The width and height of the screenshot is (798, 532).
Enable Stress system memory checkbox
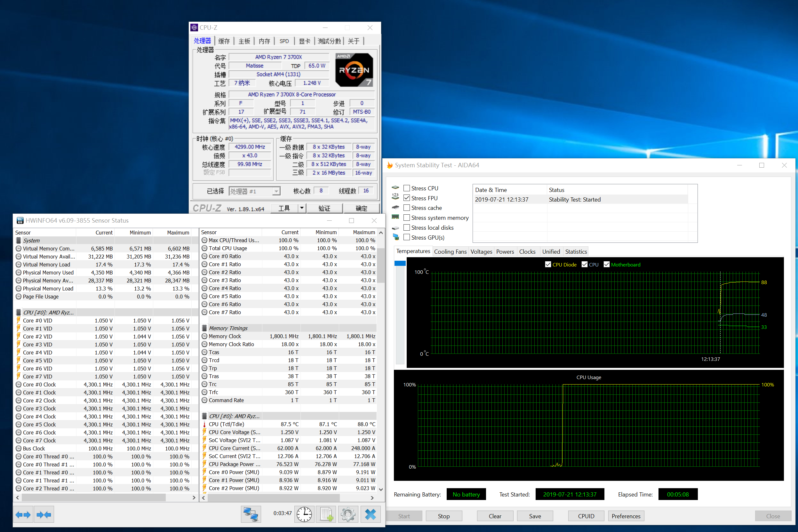pyautogui.click(x=406, y=218)
